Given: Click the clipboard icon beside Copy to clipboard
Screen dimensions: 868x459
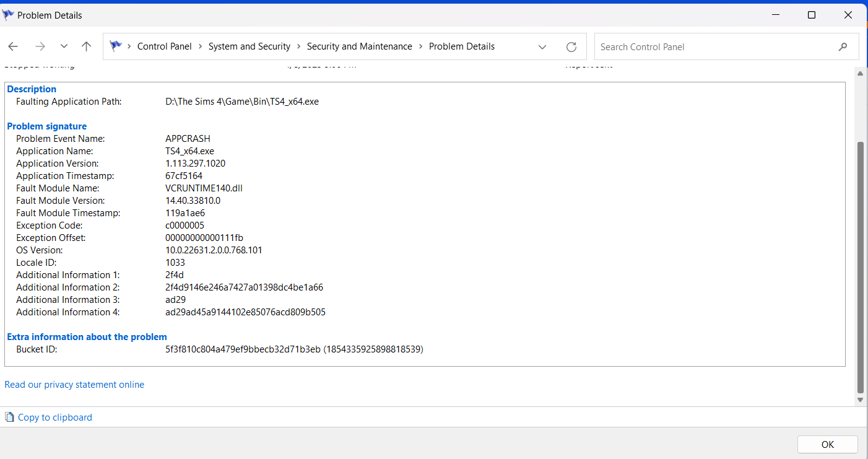Looking at the screenshot, I should tap(9, 417).
